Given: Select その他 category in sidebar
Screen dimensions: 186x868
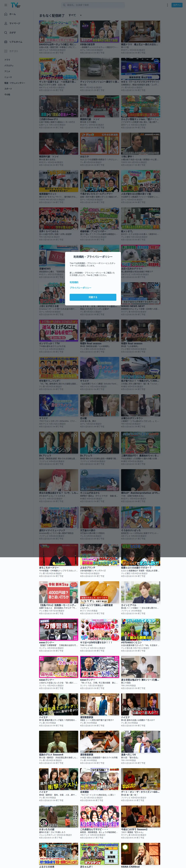Looking at the screenshot, I should coord(7,94).
